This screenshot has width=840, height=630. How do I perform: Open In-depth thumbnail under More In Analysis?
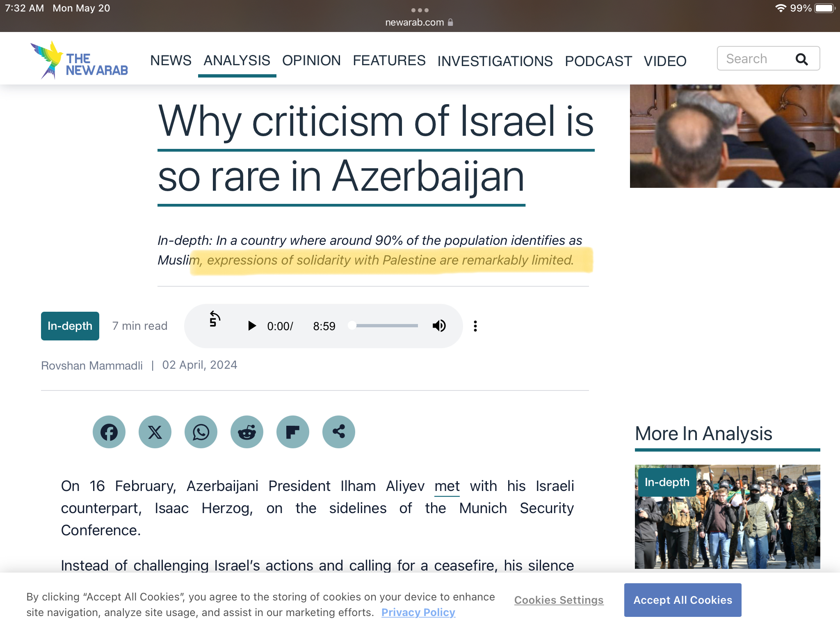[x=727, y=517]
